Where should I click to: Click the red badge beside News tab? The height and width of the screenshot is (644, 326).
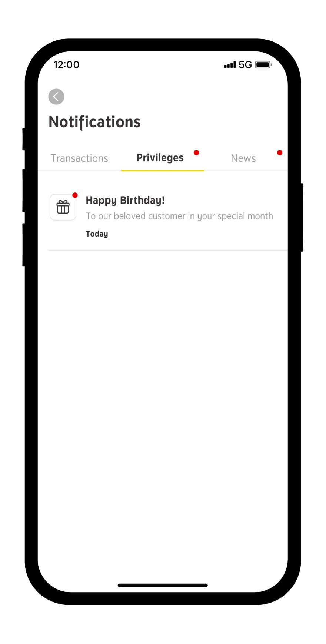pyautogui.click(x=280, y=152)
